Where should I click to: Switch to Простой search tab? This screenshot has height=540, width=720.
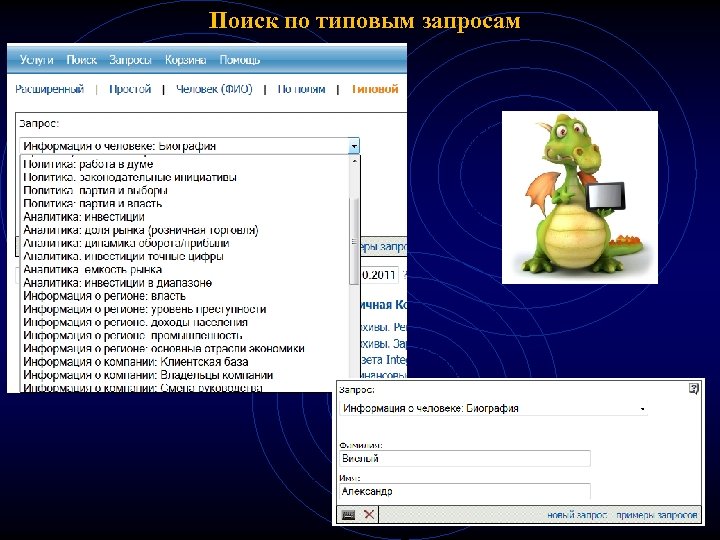click(x=130, y=89)
